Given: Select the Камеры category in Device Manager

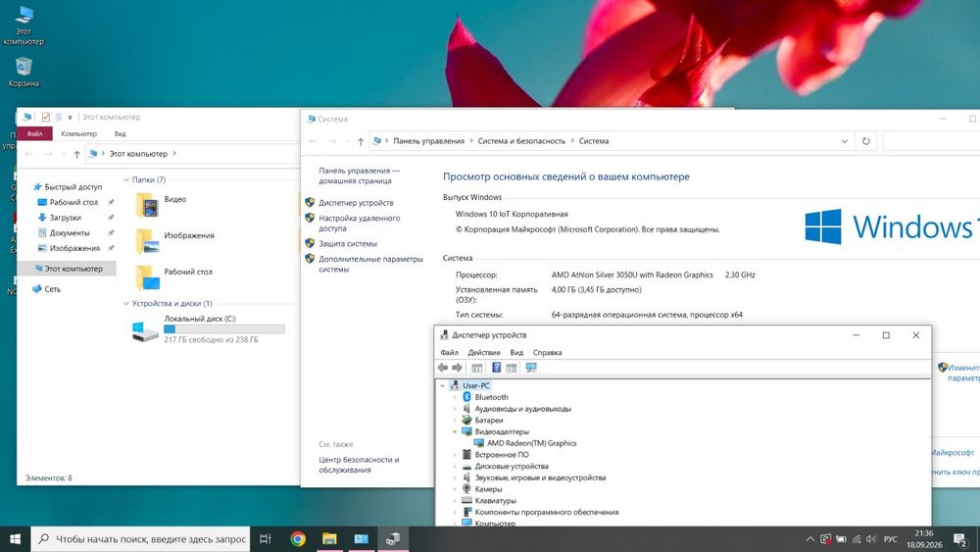Looking at the screenshot, I should [x=488, y=489].
